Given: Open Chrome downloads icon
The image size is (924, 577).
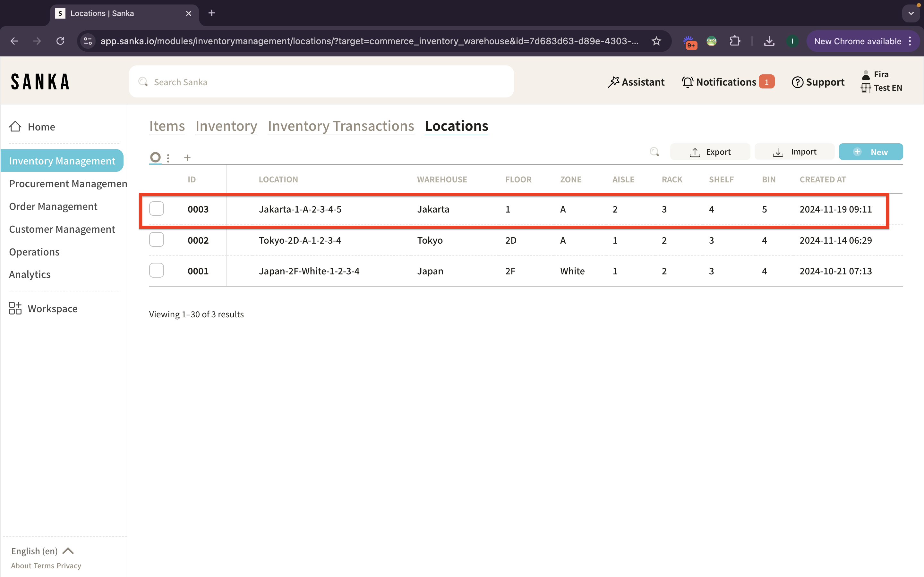Looking at the screenshot, I should [769, 41].
